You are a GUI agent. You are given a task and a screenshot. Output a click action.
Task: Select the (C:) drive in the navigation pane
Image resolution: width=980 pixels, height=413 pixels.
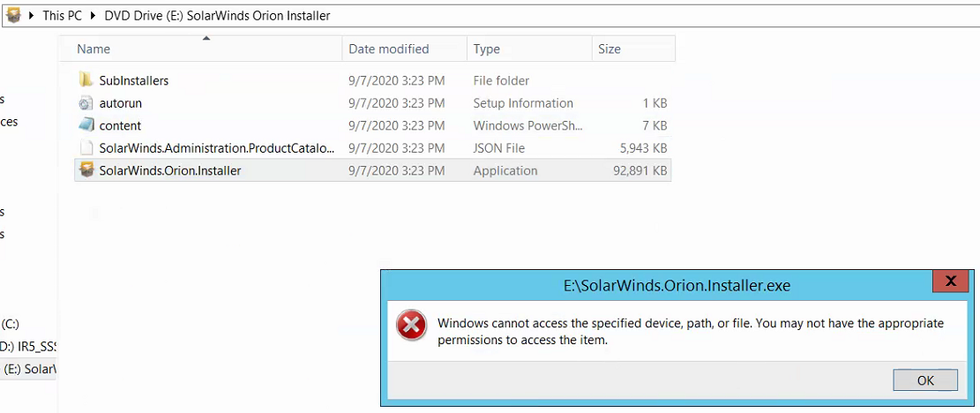11,324
